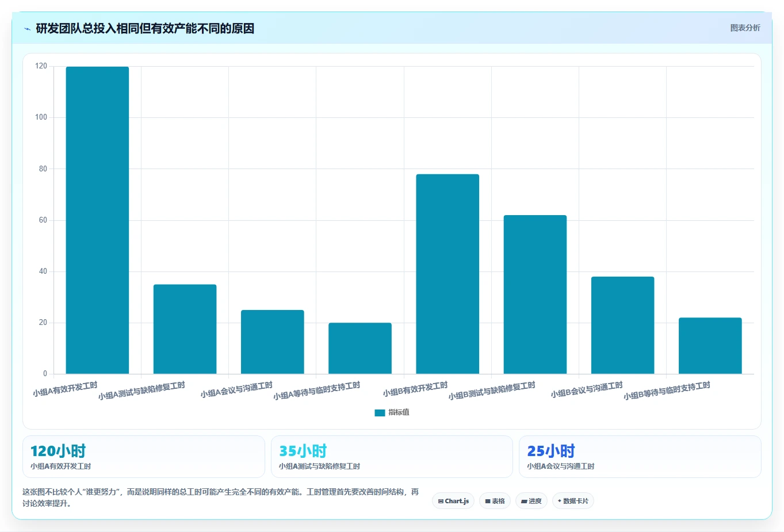The height and width of the screenshot is (532, 784).
Task: Click the 小组A会议与沟通工时 caption under 25小时
Action: 561,466
